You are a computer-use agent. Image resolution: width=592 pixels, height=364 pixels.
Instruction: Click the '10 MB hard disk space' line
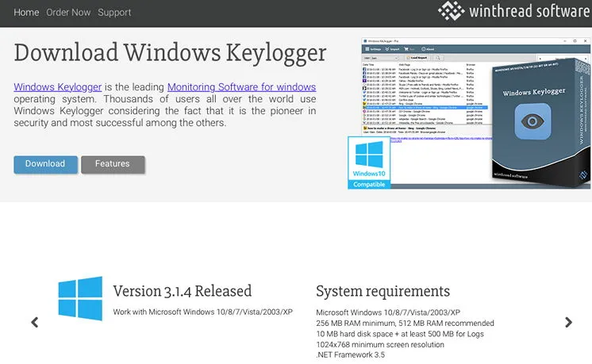[400, 334]
